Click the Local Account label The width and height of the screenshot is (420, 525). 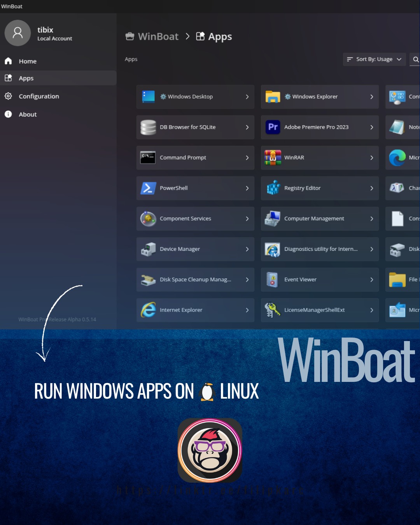point(54,38)
